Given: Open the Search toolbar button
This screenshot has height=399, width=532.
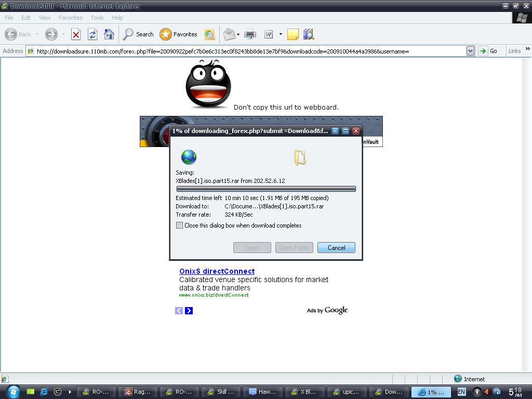Looking at the screenshot, I should [138, 34].
